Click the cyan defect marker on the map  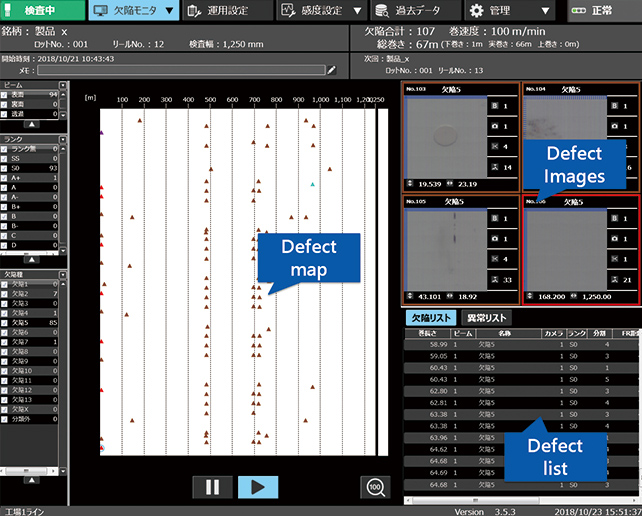pyautogui.click(x=312, y=185)
